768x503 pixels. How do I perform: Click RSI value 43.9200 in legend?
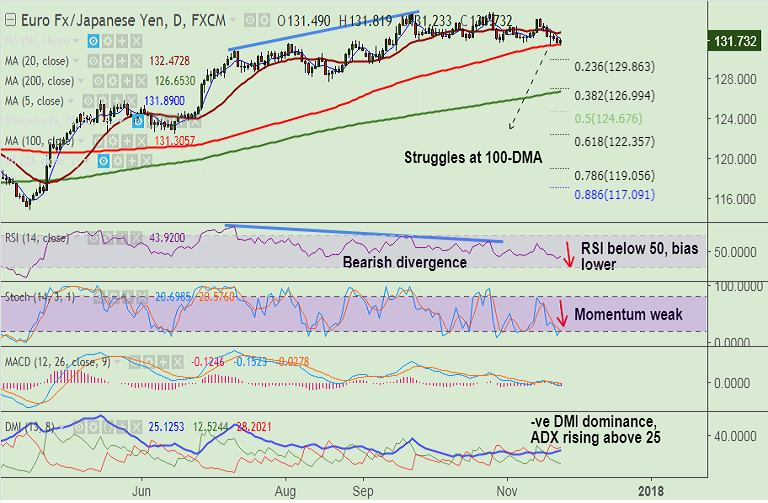(167, 239)
